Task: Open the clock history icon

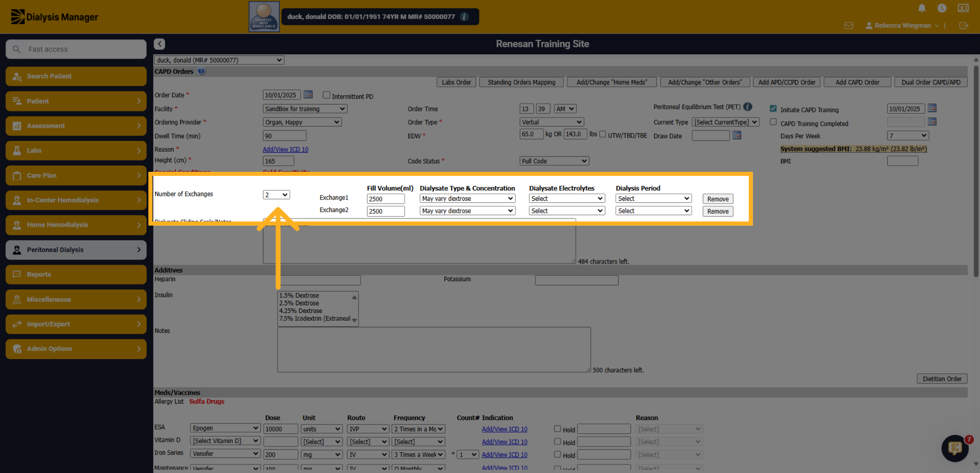Action: click(x=942, y=8)
